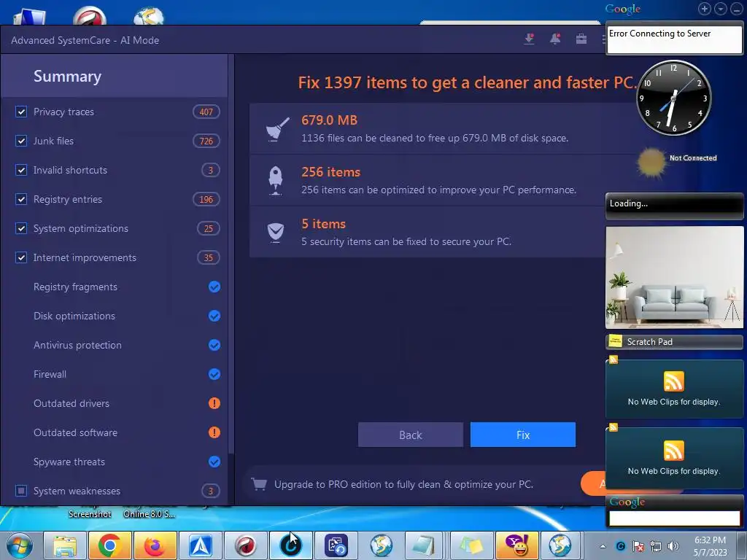Click the shopping cart upgrade icon
The width and height of the screenshot is (747, 560).
click(x=259, y=484)
